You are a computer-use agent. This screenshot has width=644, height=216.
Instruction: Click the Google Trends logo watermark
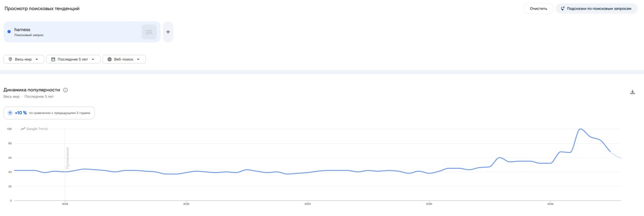tap(34, 129)
